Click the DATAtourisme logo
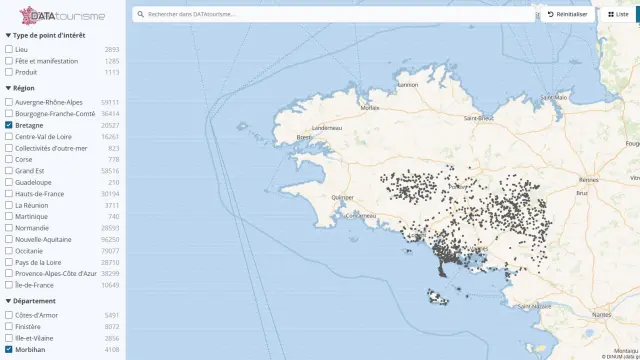 (62, 16)
